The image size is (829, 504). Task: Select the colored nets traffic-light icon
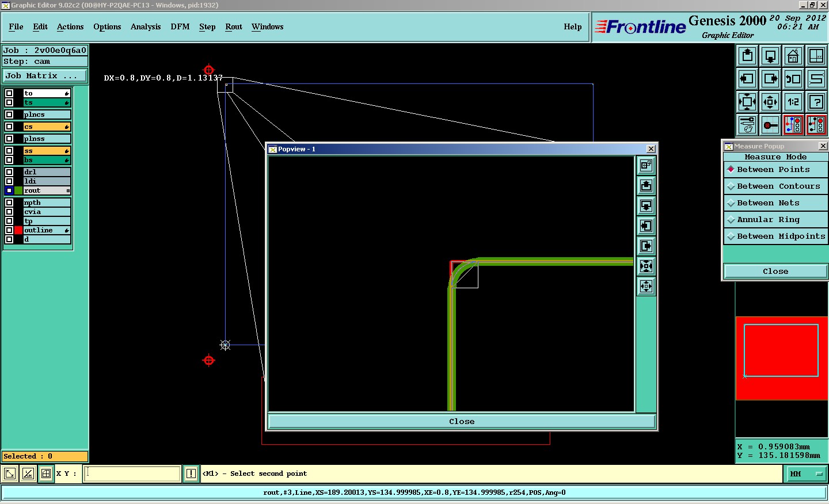click(793, 125)
